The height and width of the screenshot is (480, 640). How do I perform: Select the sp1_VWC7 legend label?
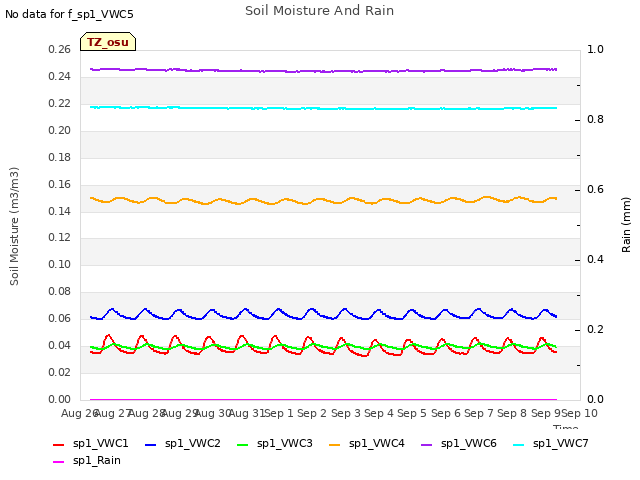click(560, 443)
